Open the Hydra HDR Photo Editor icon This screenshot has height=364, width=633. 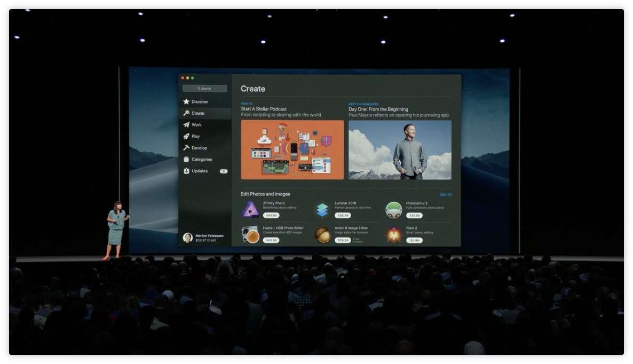click(x=250, y=234)
